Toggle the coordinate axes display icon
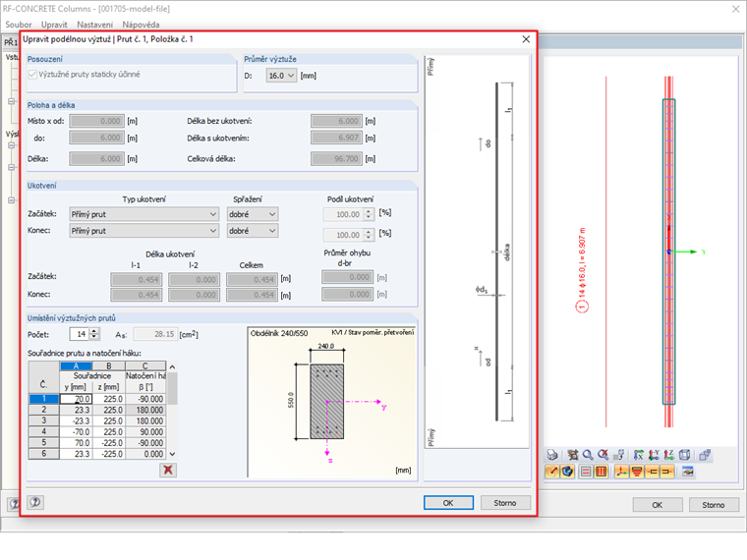The height and width of the screenshot is (560, 747). point(622,472)
